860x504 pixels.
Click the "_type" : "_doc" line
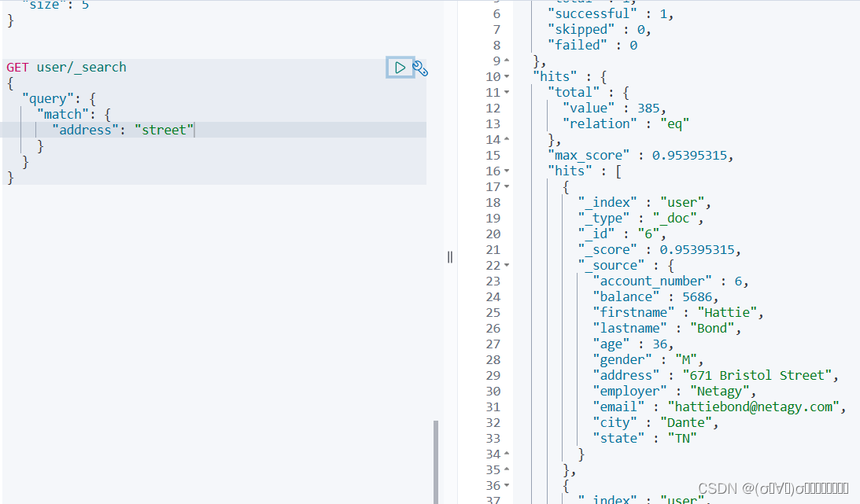pos(640,218)
